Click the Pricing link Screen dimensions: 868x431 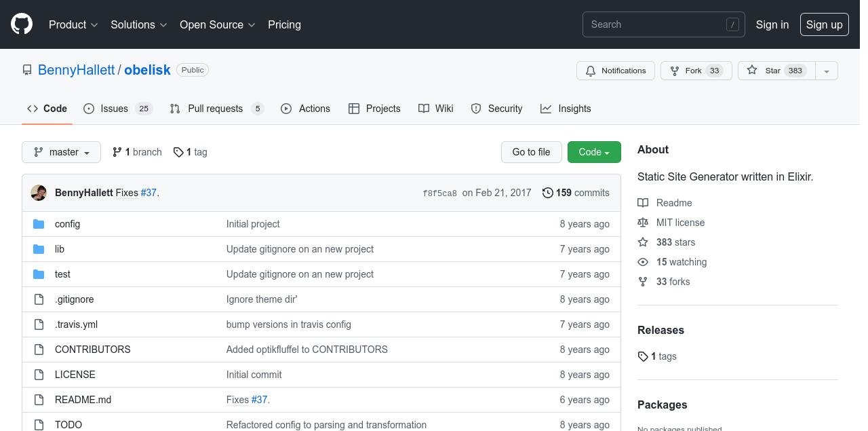coord(284,24)
